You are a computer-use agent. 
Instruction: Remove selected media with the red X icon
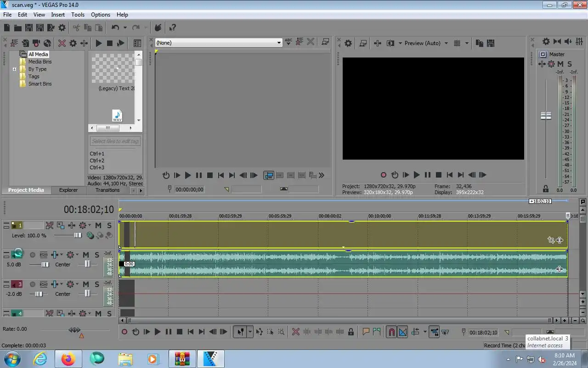tap(62, 43)
